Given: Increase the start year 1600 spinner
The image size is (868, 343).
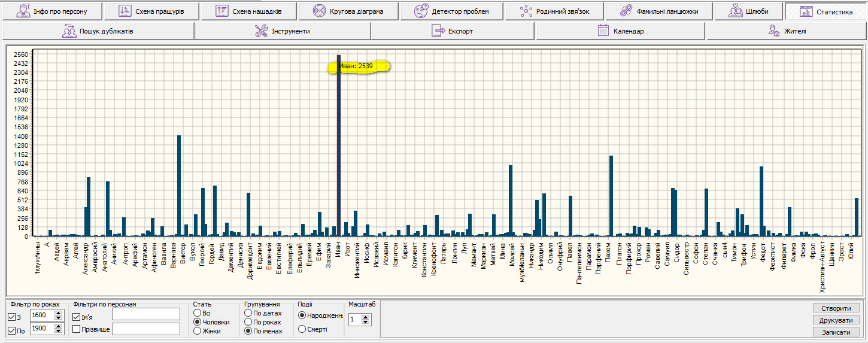Looking at the screenshot, I should pyautogui.click(x=58, y=312).
